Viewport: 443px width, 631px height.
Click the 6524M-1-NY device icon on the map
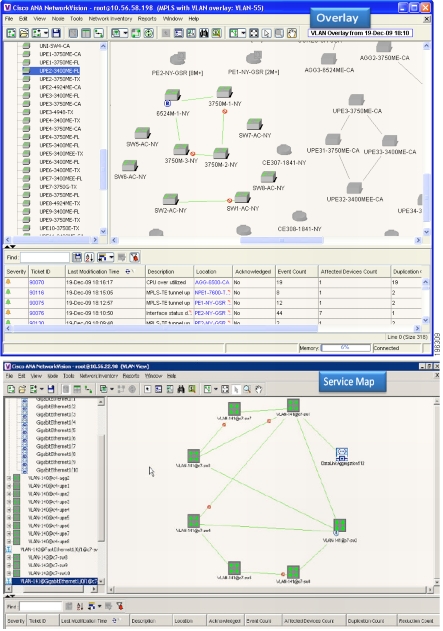173,95
